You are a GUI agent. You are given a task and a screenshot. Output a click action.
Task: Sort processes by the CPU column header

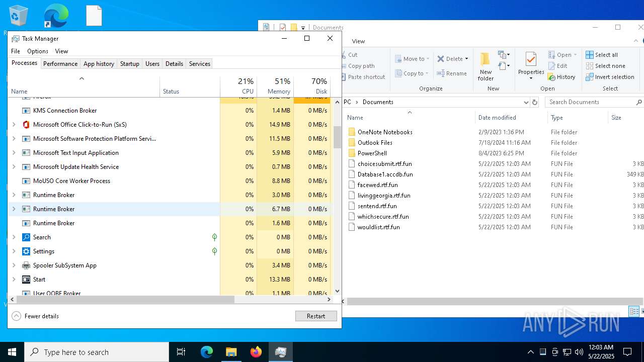[x=238, y=86]
